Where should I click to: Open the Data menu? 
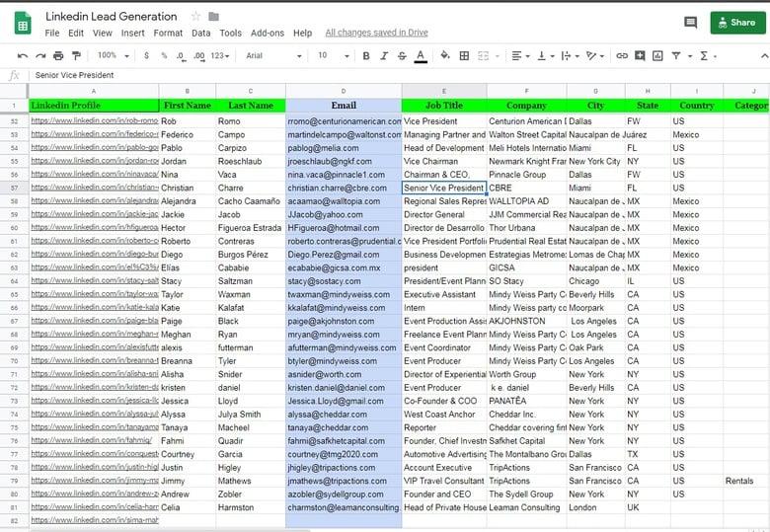pyautogui.click(x=200, y=33)
